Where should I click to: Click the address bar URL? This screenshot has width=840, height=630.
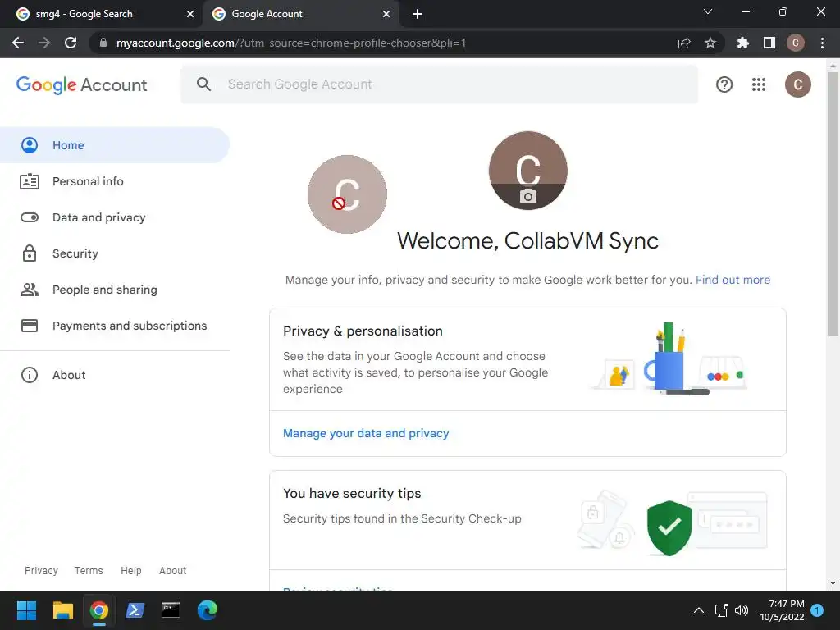(291, 43)
